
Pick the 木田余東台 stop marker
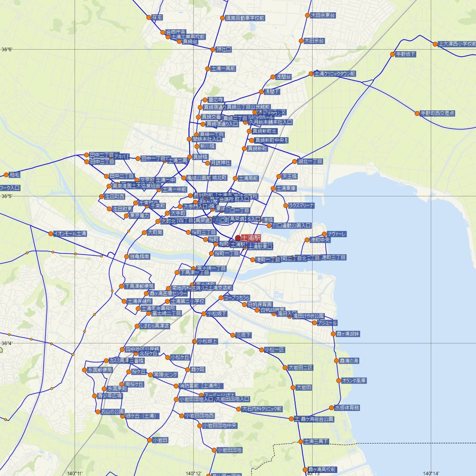click(307, 15)
